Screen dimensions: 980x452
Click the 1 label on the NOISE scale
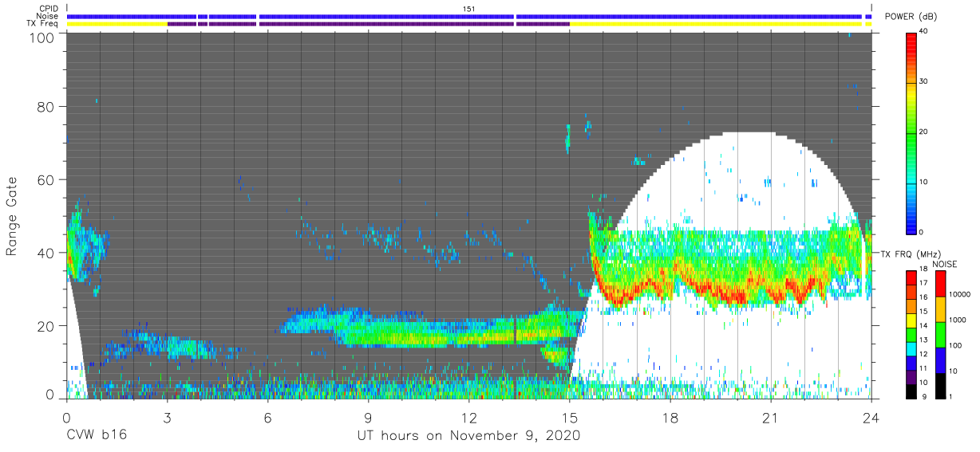pos(951,397)
